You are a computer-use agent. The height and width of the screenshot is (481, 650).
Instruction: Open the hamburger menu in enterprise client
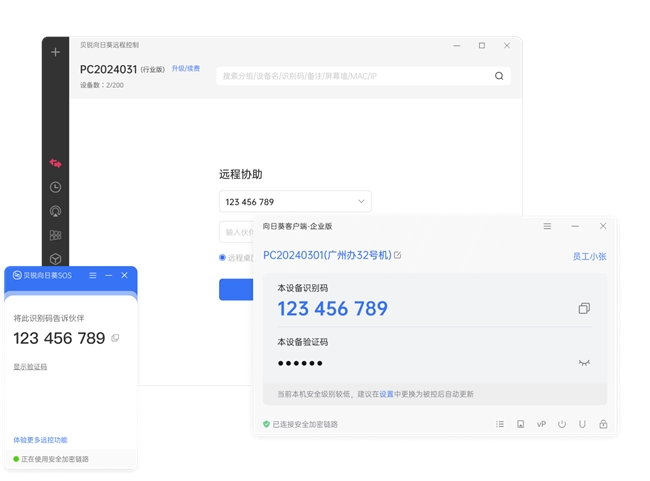pos(547,227)
